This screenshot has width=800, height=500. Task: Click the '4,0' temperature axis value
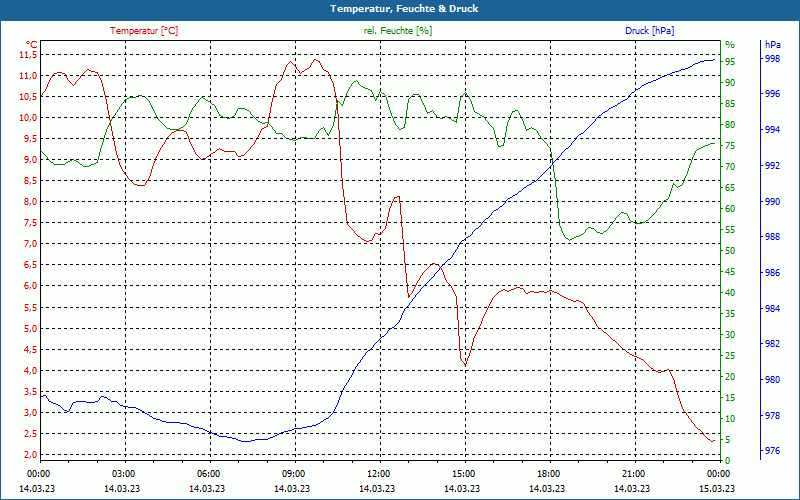[30, 371]
